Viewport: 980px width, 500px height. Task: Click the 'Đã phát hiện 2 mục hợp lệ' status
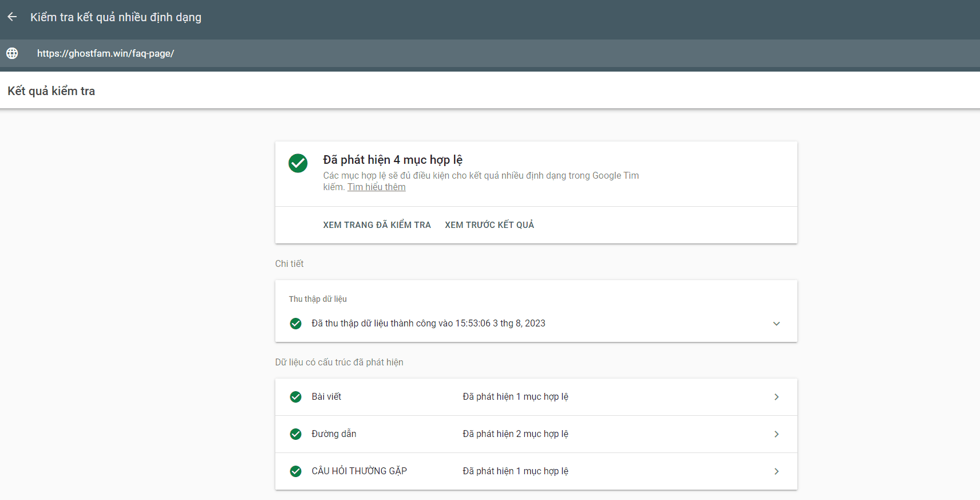click(515, 434)
